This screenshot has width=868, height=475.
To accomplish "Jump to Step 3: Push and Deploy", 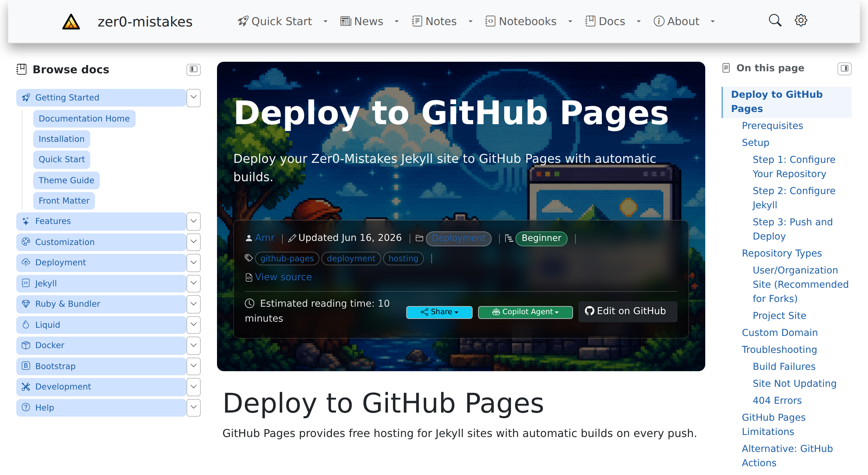I will click(x=793, y=229).
